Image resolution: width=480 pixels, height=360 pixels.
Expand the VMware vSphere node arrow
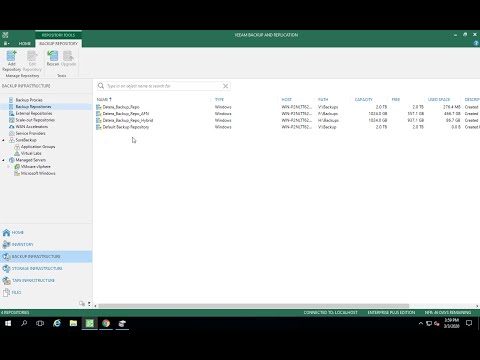pos(9,167)
